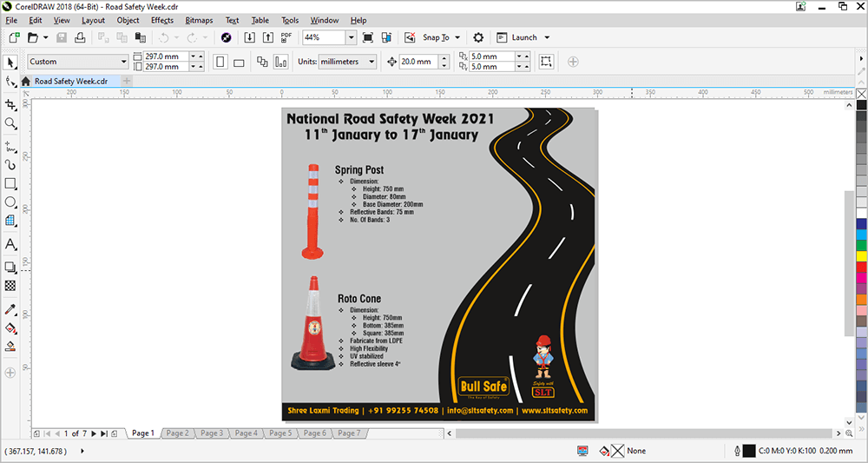868x463 pixels.
Task: Toggle Treat as Filled frame icon
Action: 546,62
